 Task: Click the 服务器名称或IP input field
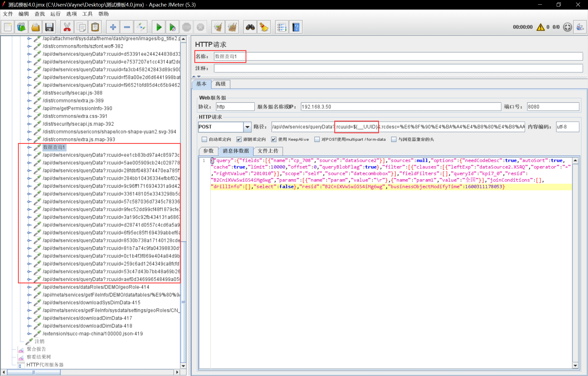coord(400,107)
